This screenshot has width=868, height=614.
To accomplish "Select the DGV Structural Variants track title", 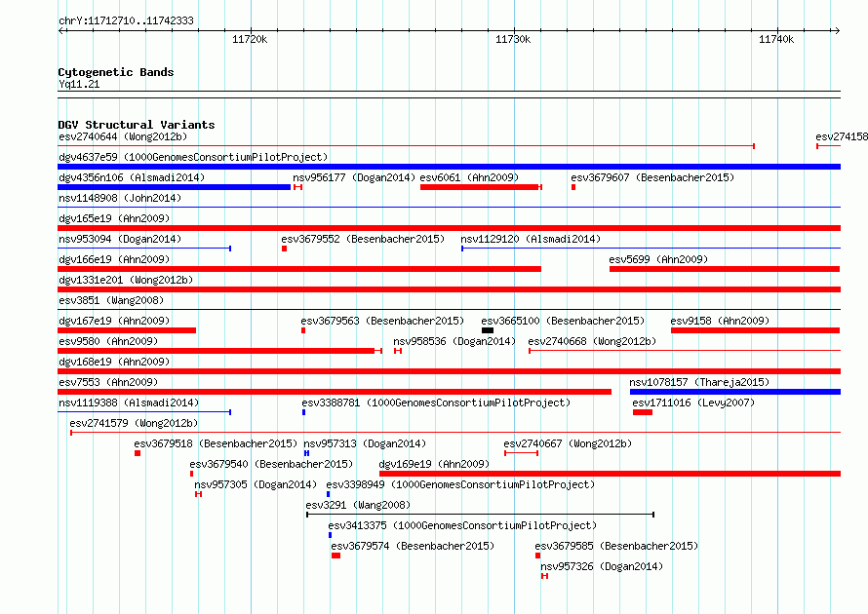I will click(x=137, y=125).
